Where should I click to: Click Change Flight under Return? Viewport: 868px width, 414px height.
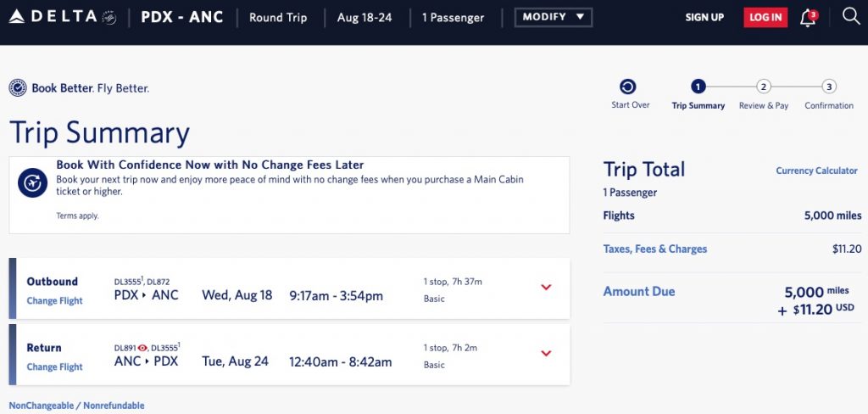click(54, 367)
